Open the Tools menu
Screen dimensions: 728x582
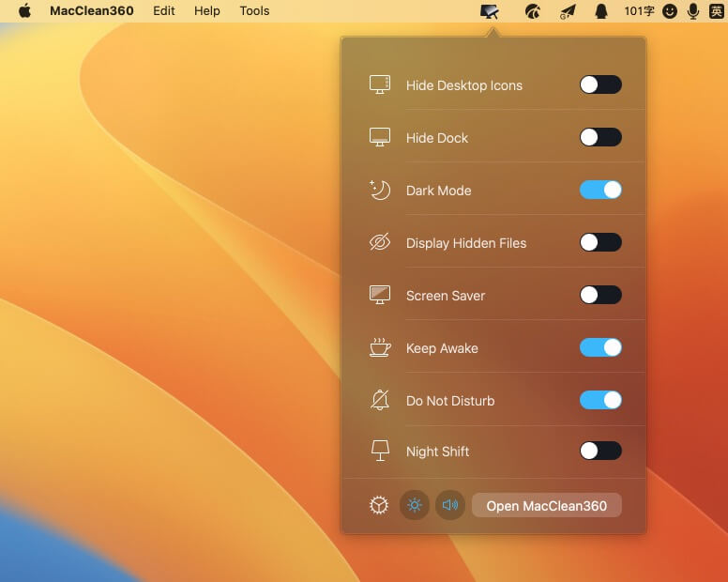(x=254, y=10)
